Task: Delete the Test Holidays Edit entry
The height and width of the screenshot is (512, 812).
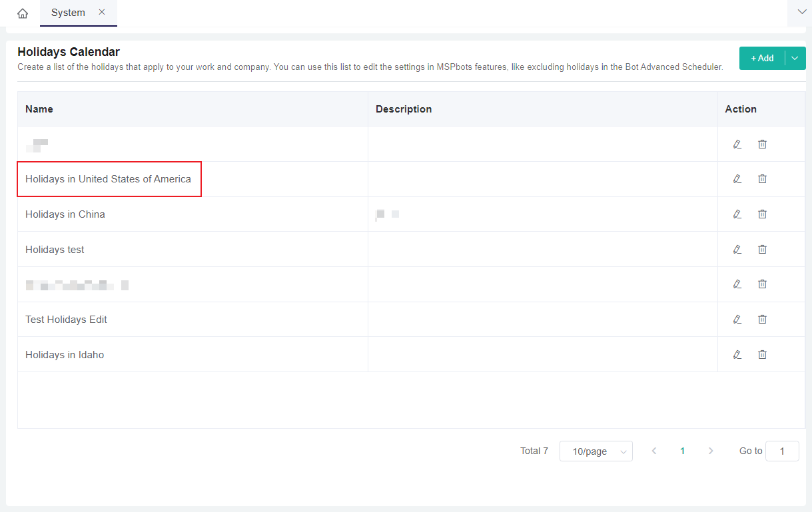Action: (762, 320)
